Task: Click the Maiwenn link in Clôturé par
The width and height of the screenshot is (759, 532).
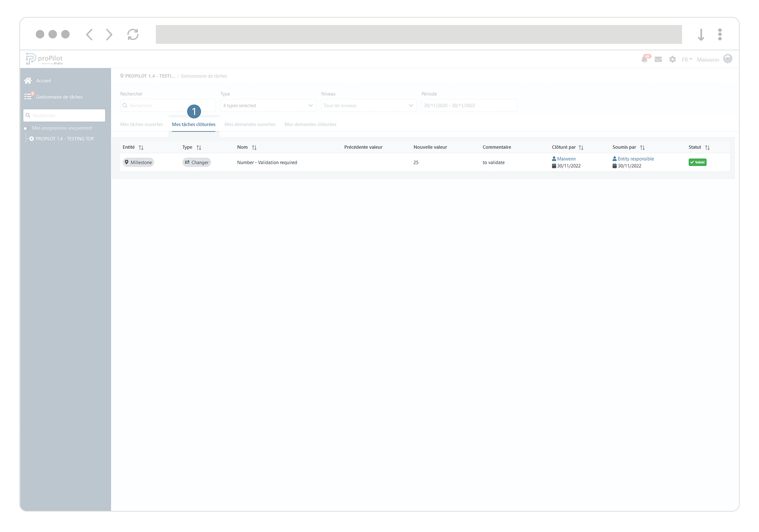Action: point(566,159)
